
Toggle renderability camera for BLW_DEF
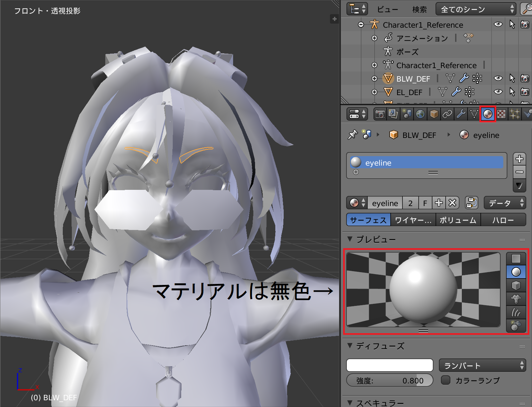pos(525,78)
